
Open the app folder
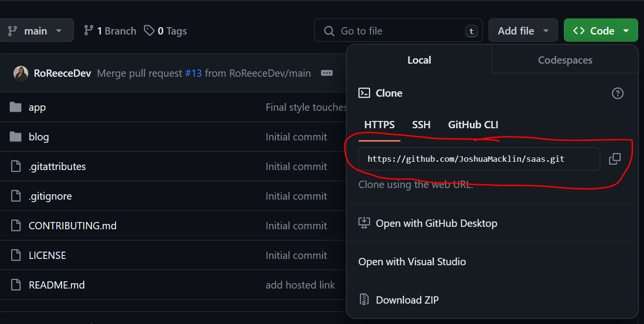(37, 107)
